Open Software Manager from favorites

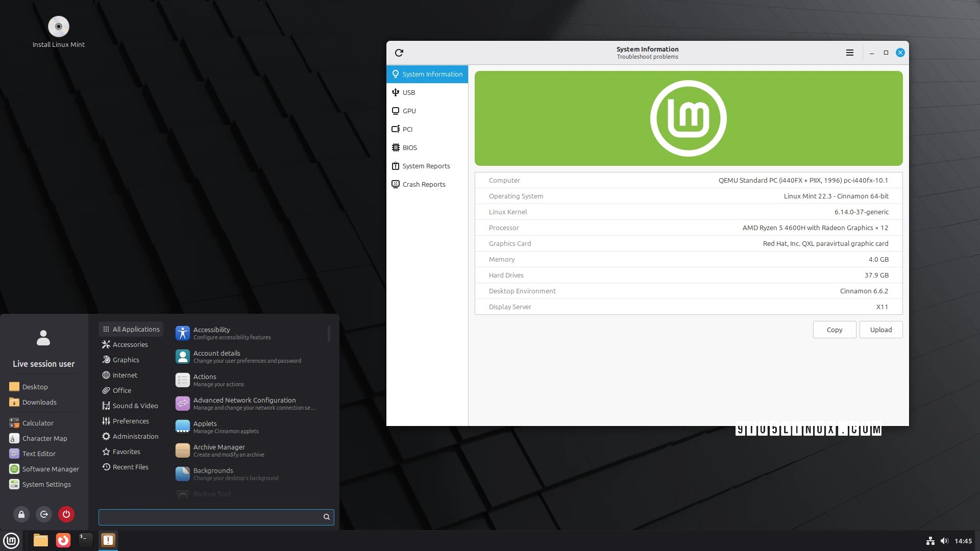pos(50,469)
